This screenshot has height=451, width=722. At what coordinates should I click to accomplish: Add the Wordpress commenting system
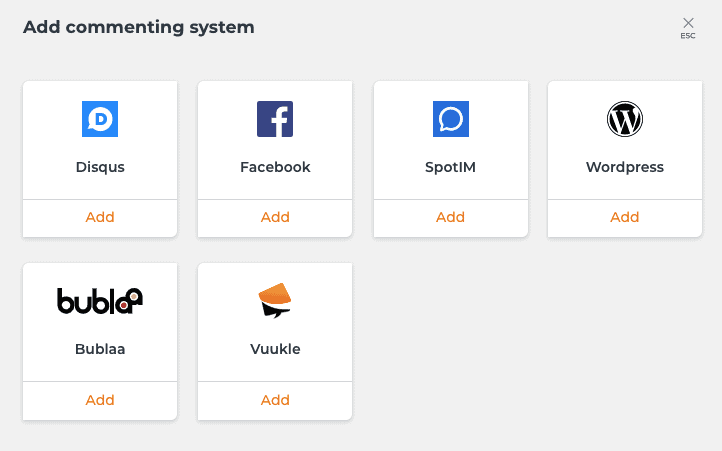tap(625, 217)
